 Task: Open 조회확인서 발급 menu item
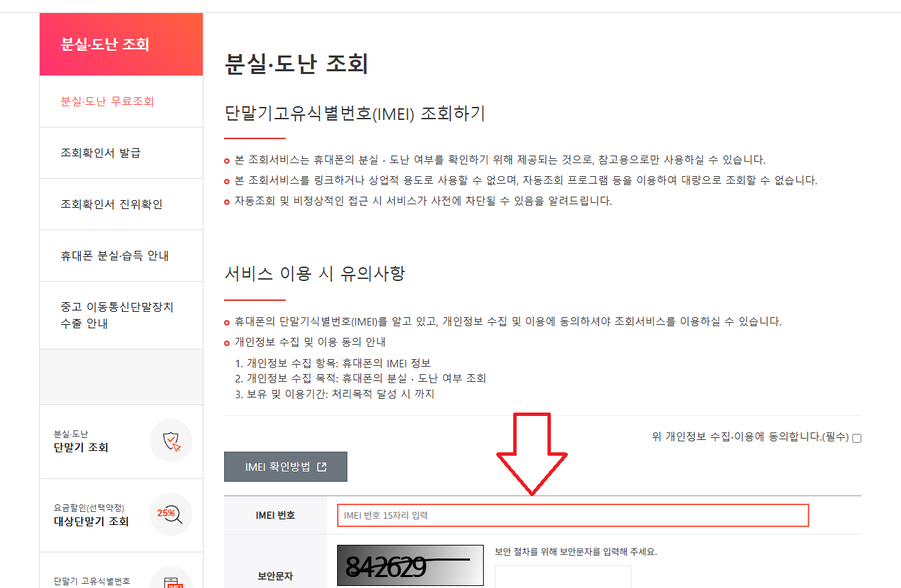101,153
